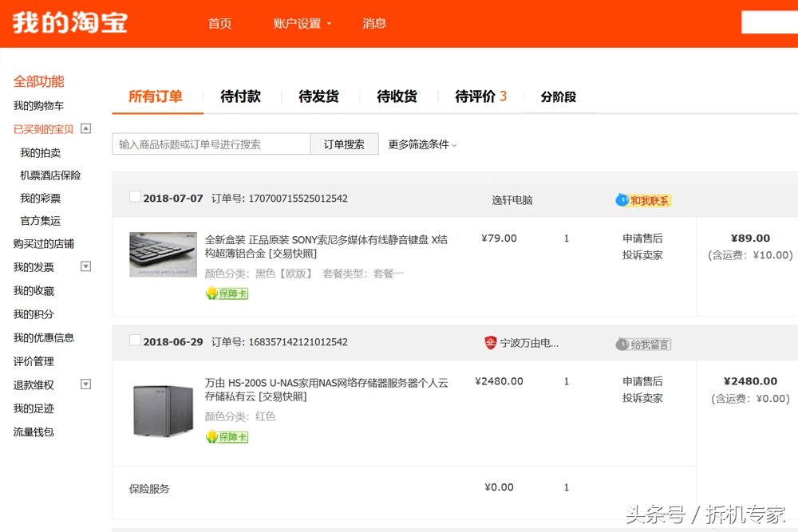Check the order checkbox dated 2018-06-29
The image size is (798, 532).
click(135, 341)
